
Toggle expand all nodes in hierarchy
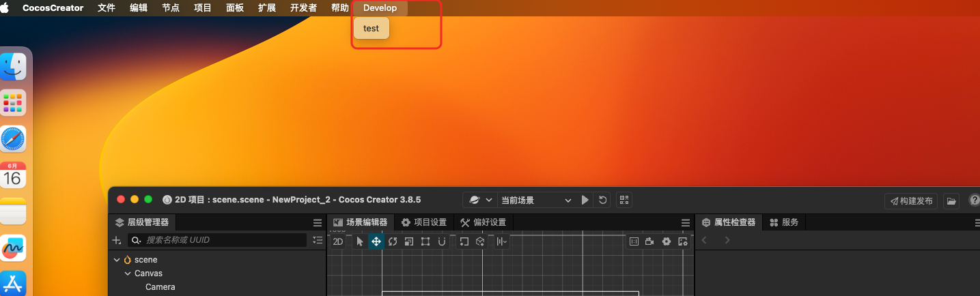[x=318, y=240]
